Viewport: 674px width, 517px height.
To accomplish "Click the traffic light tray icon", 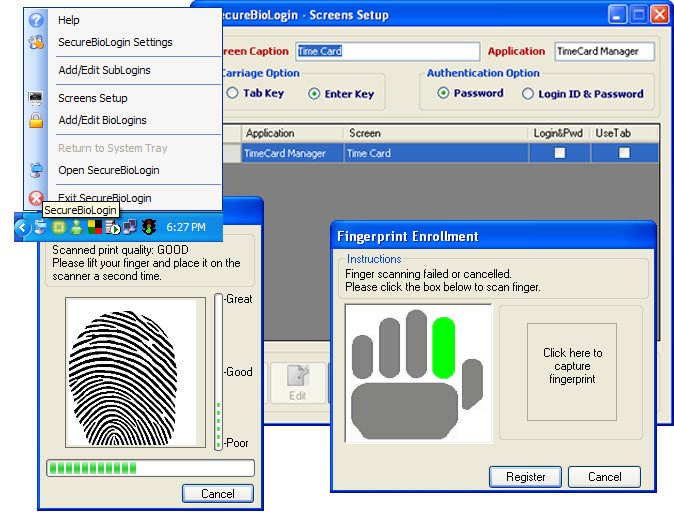I will (149, 226).
